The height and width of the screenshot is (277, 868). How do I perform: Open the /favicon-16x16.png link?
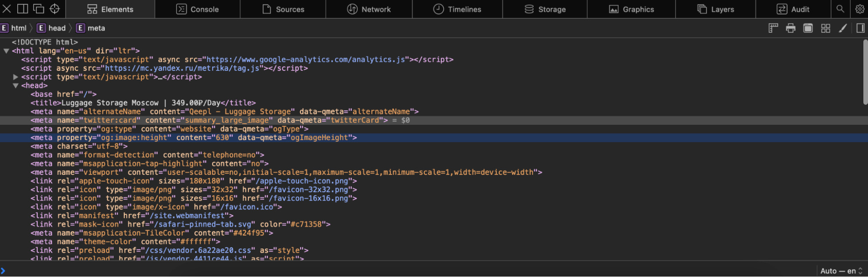[x=308, y=198]
